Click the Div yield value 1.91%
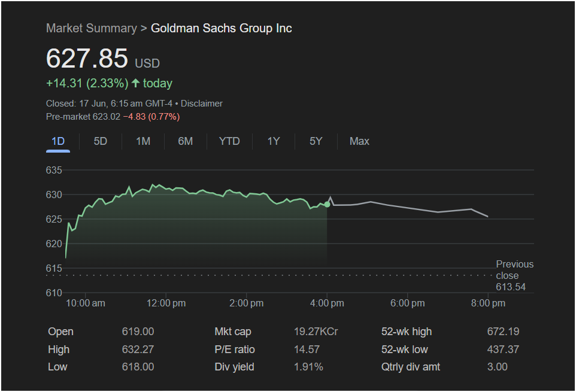This screenshot has height=392, width=576. 308,367
